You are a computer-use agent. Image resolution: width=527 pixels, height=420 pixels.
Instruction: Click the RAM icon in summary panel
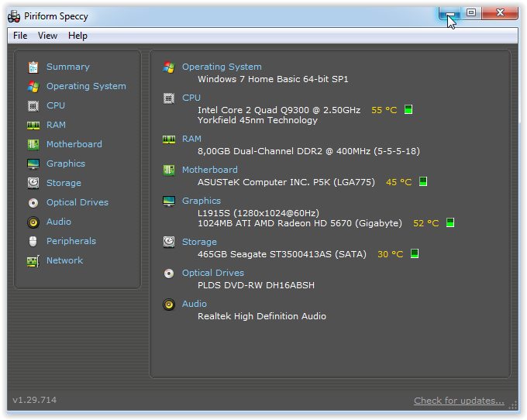click(169, 139)
